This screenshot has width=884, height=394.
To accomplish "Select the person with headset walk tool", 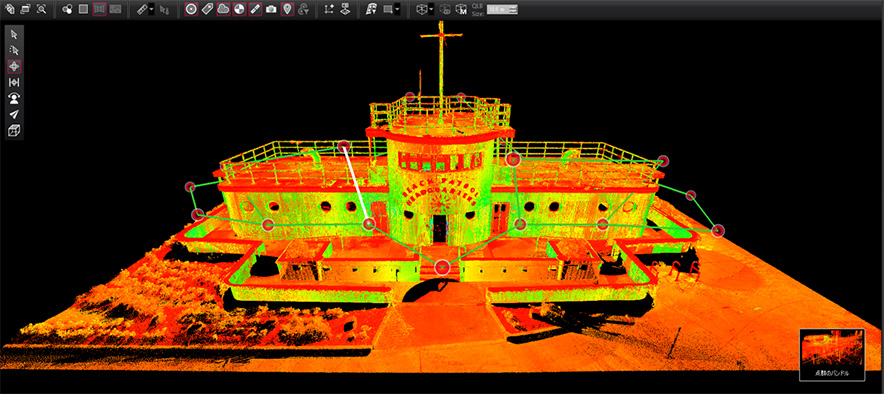I will click(x=14, y=99).
